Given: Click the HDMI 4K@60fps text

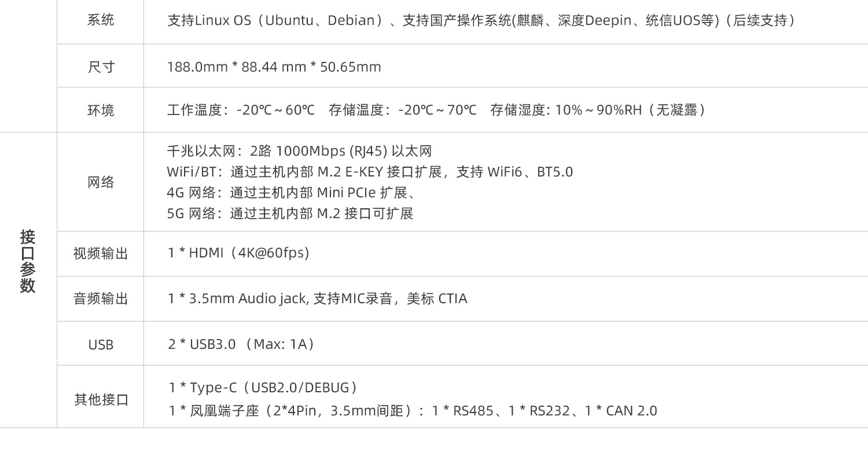Looking at the screenshot, I should tap(239, 253).
